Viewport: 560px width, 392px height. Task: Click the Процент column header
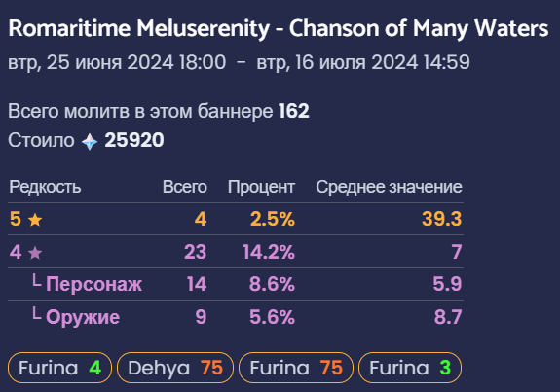(x=261, y=187)
